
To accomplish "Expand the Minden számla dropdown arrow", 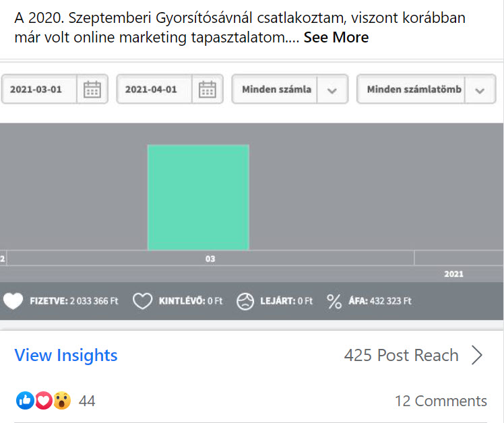I will 332,90.
